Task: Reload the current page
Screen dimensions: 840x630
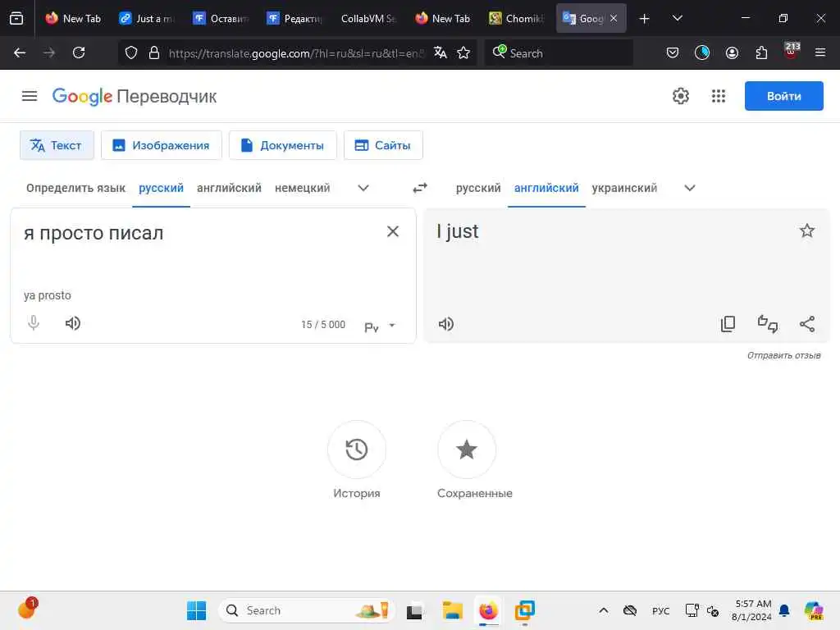Action: click(79, 52)
